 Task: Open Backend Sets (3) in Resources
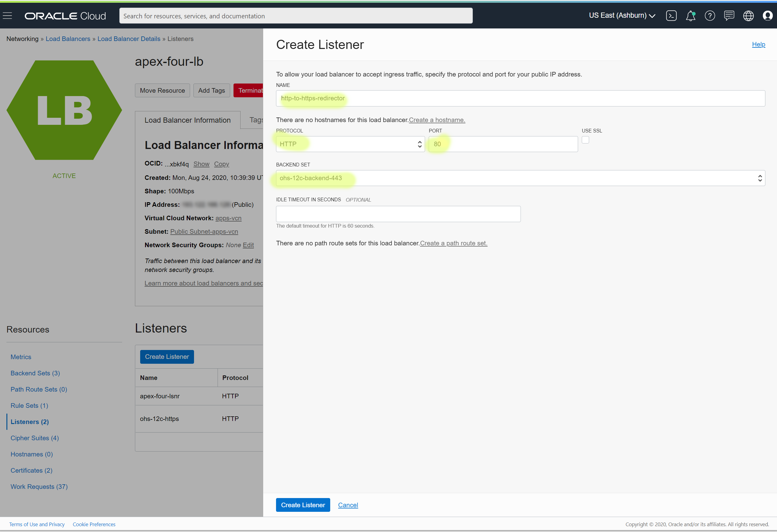(x=35, y=373)
